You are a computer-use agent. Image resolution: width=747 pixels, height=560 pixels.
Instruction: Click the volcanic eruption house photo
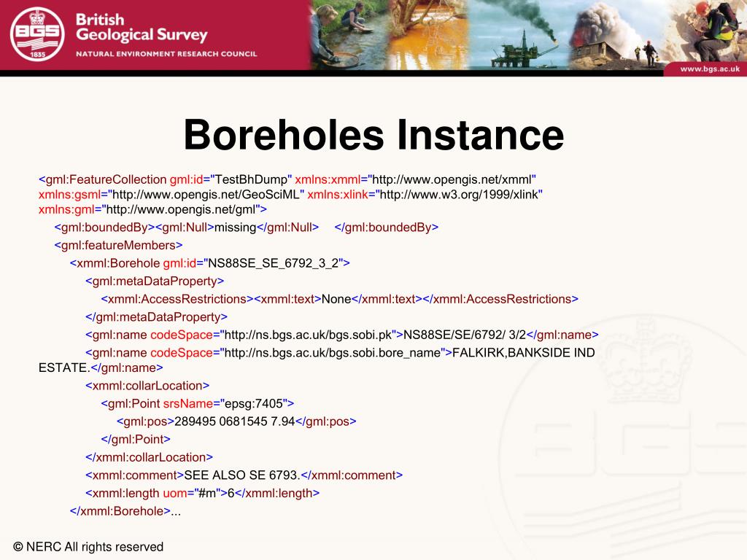(617, 34)
